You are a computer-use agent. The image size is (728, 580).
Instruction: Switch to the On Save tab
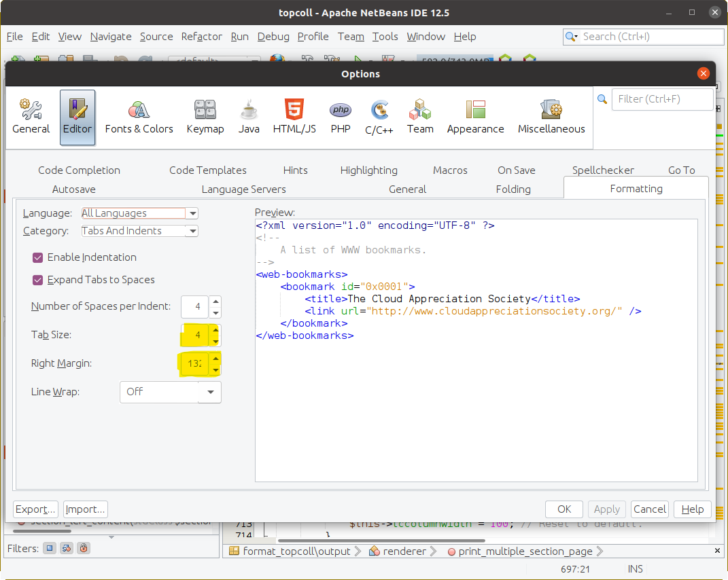click(x=517, y=170)
